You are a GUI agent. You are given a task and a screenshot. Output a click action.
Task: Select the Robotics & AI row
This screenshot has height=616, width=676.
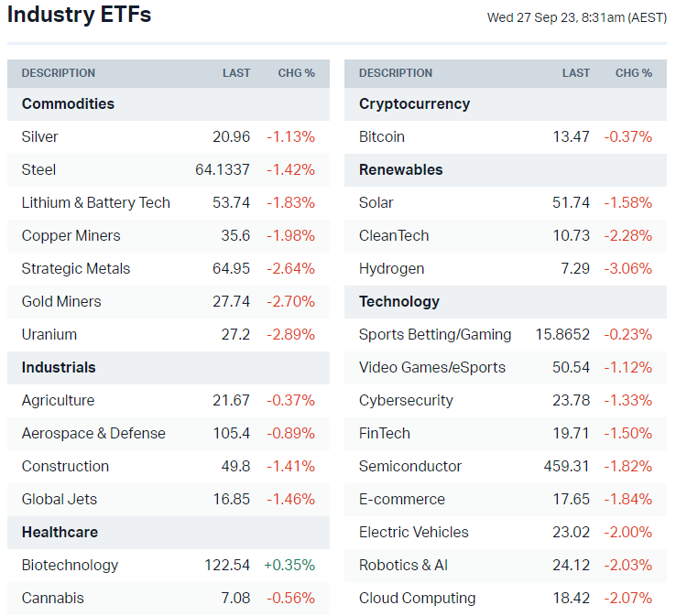(403, 566)
